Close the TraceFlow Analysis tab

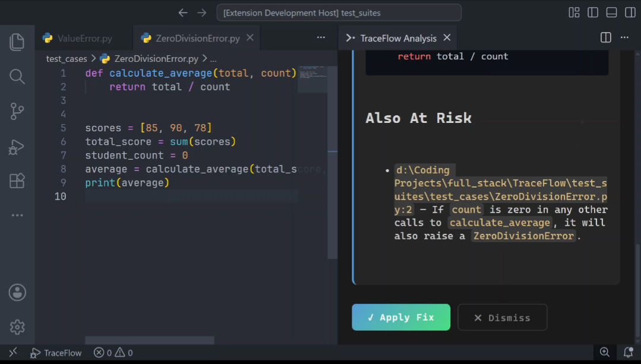tap(447, 37)
